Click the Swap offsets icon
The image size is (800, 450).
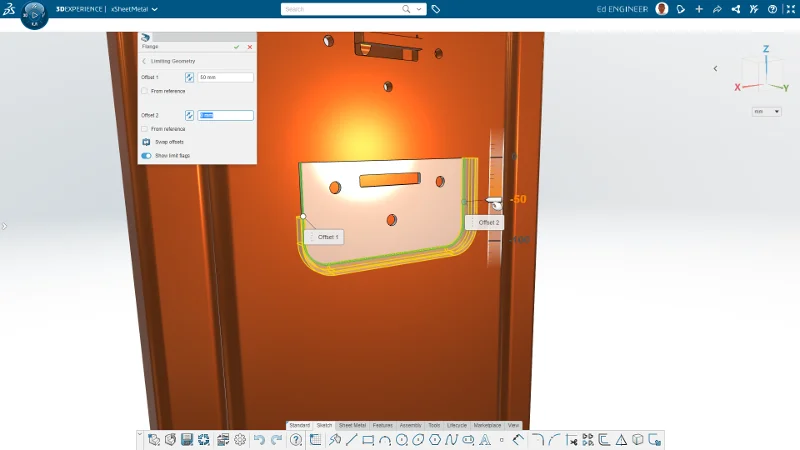pyautogui.click(x=146, y=142)
